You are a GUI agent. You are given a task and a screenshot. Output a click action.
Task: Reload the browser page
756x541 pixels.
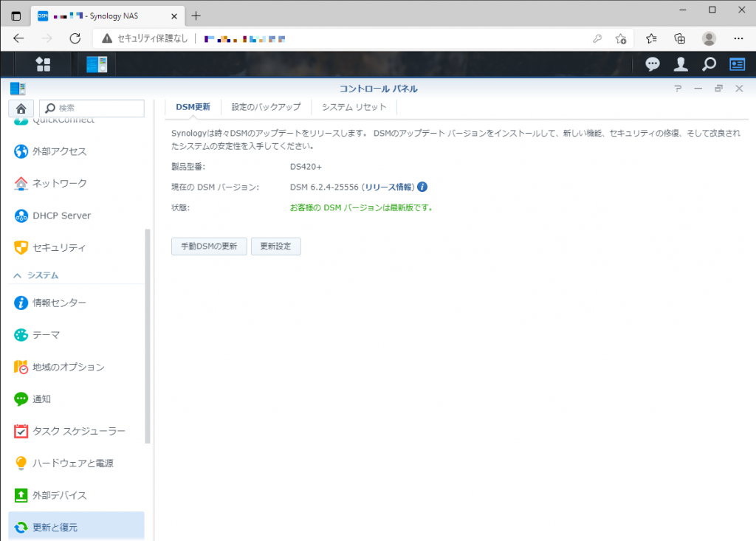(75, 38)
